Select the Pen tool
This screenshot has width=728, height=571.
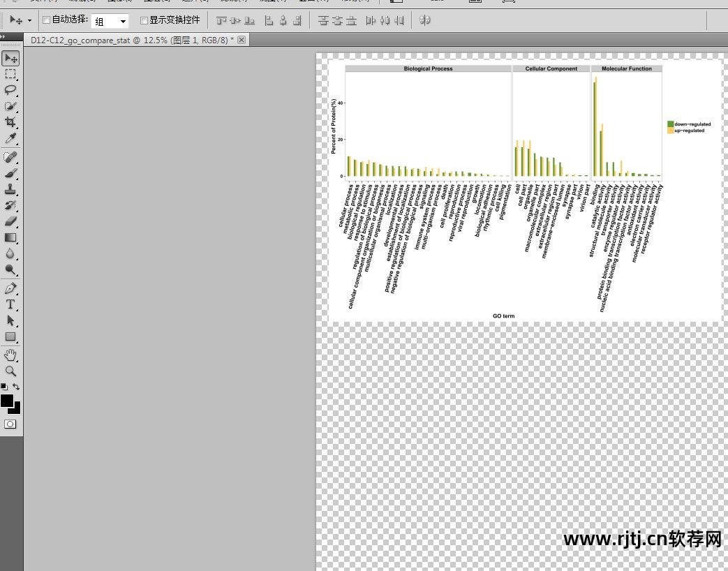[x=10, y=288]
